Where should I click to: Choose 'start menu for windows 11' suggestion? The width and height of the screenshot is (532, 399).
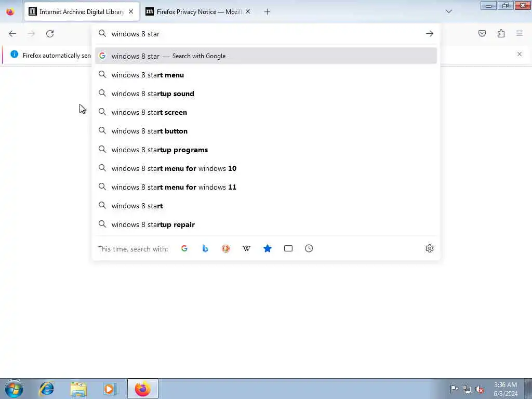pos(266,187)
